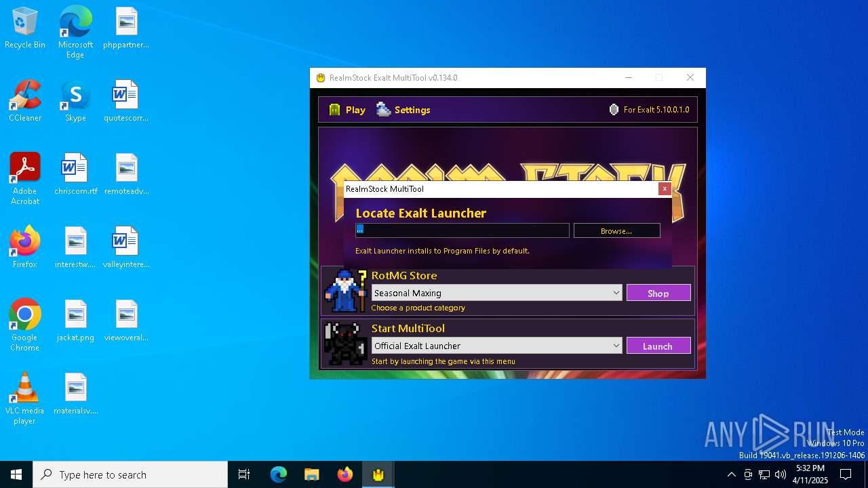Expand the Official Exalt Launcher dropdown
868x488 pixels.
tap(496, 346)
